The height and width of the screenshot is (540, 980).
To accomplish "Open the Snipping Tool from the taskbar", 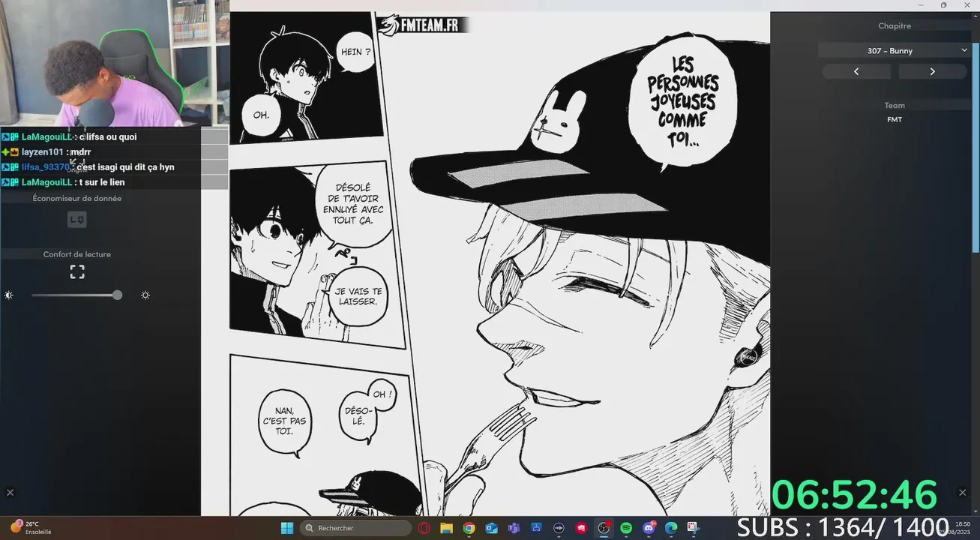I will [693, 528].
